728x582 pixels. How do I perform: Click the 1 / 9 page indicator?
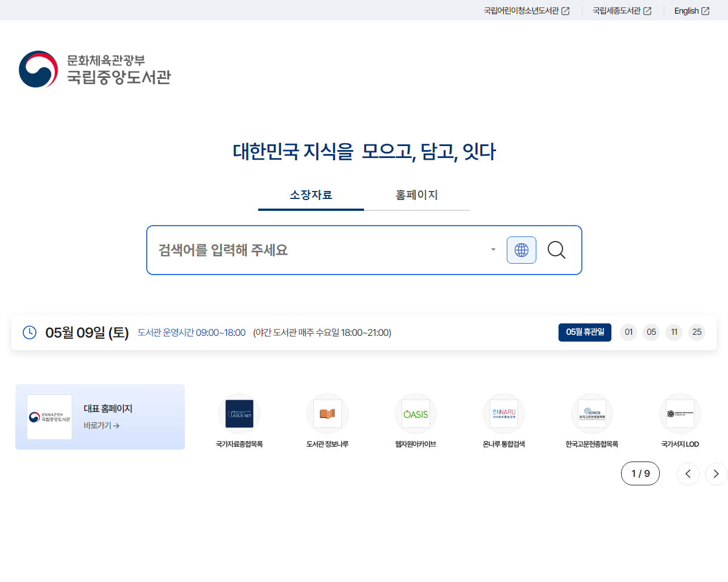coord(640,473)
